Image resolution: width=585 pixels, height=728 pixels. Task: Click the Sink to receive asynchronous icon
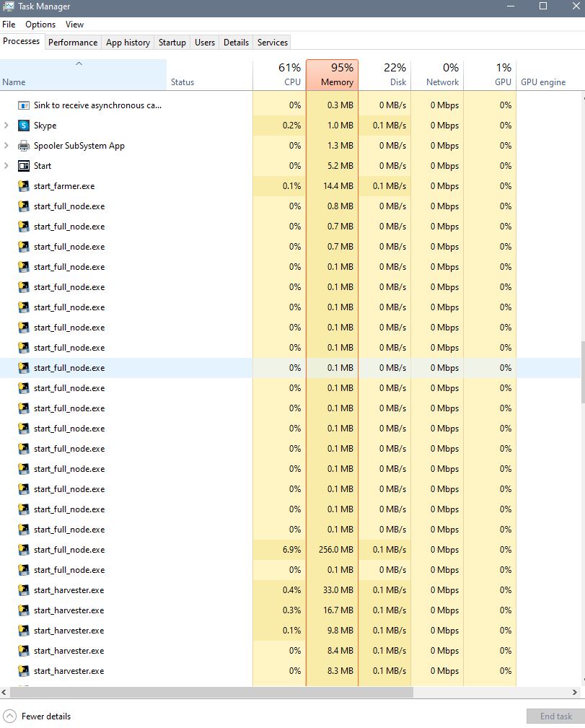pos(24,105)
